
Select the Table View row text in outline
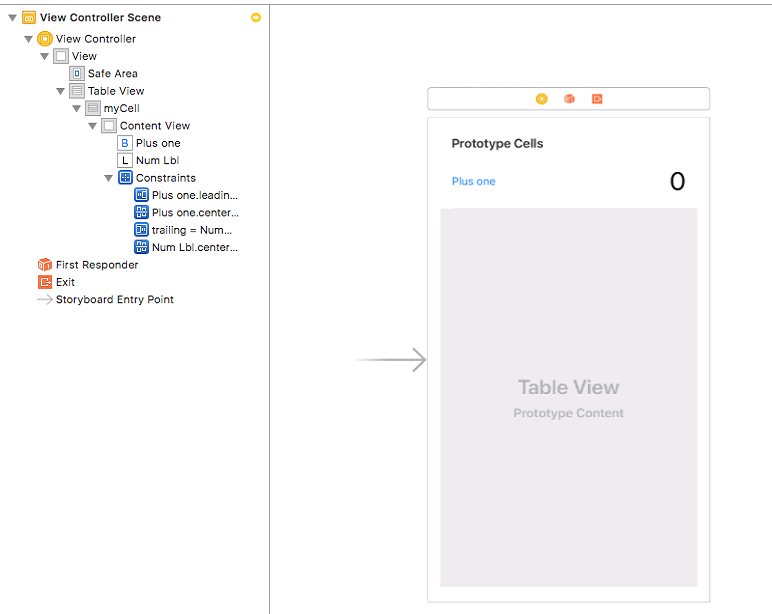click(116, 91)
